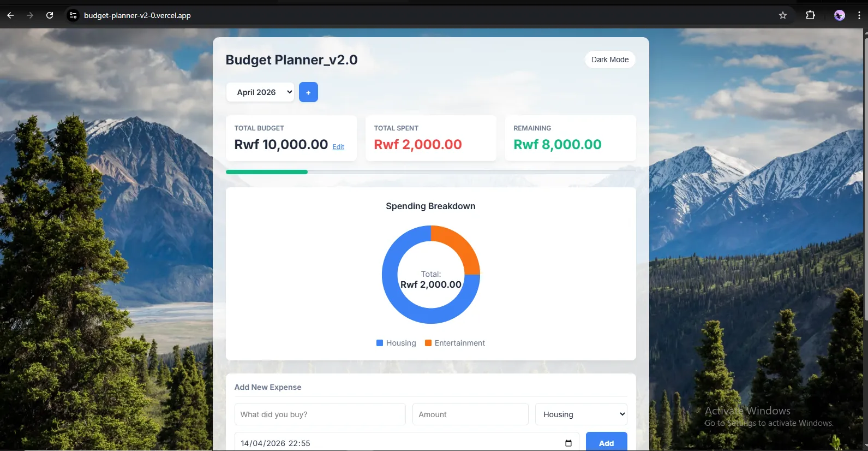Open the April 2026 month dropdown
The height and width of the screenshot is (451, 868).
260,92
